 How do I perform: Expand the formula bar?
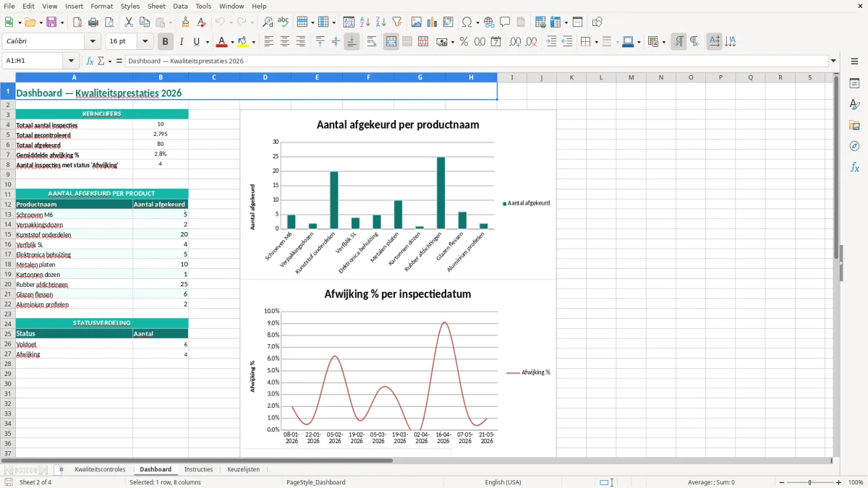pyautogui.click(x=833, y=61)
